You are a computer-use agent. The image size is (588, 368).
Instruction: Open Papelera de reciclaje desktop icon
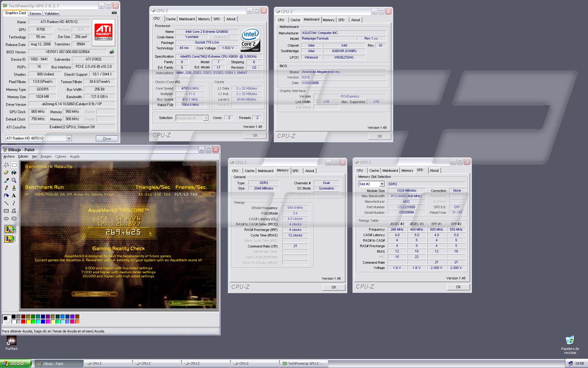[x=570, y=345]
